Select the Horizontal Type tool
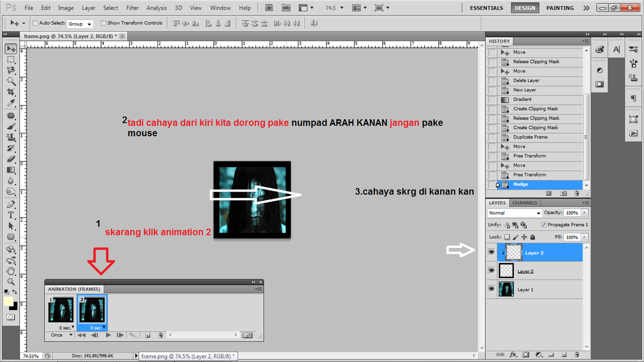The width and height of the screenshot is (644, 362). pos(11,215)
